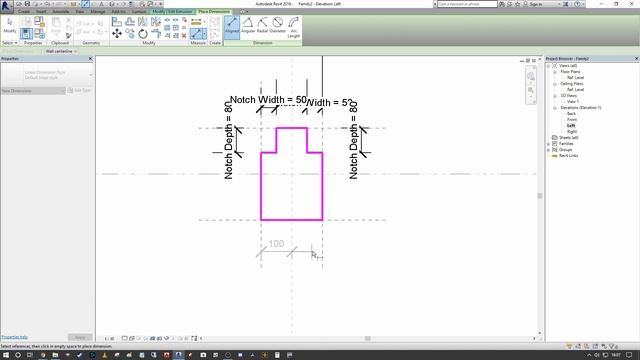640x360 pixels.
Task: Click the horizontal scrollbar thumb of drawing view
Action: pos(368,338)
